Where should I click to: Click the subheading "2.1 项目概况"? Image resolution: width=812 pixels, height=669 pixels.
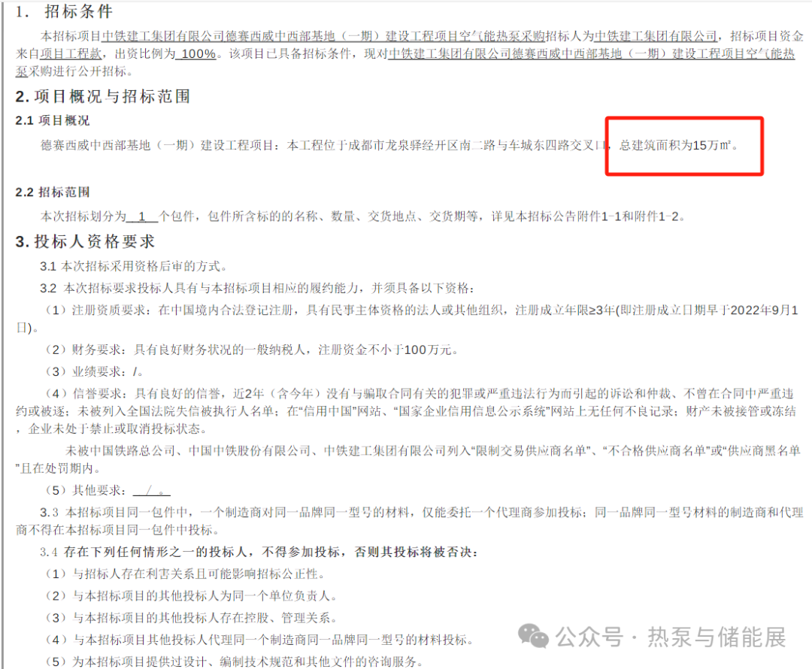53,121
